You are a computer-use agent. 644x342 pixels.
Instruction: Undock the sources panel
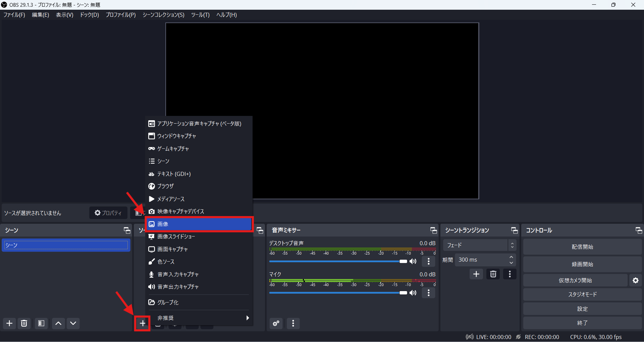pos(260,230)
